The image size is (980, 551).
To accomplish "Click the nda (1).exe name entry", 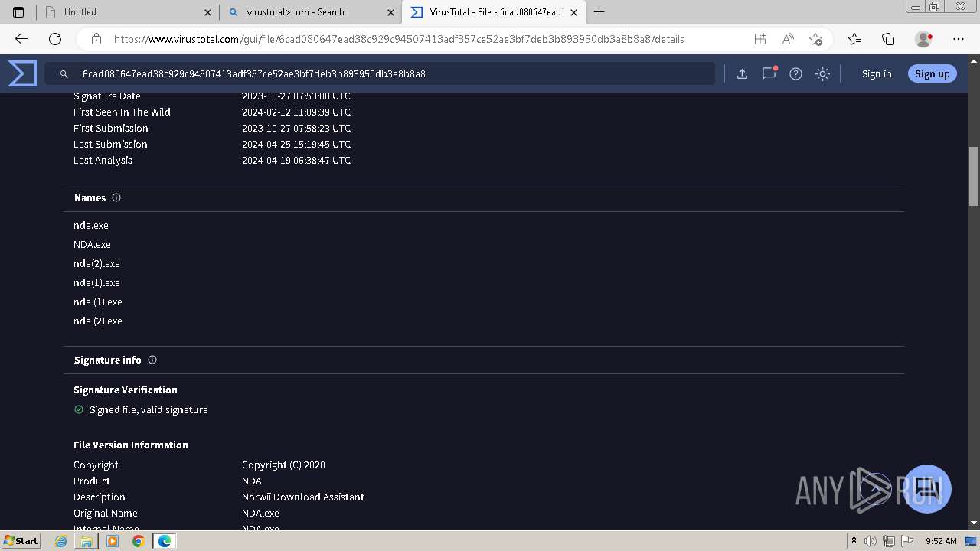I will coord(98,302).
